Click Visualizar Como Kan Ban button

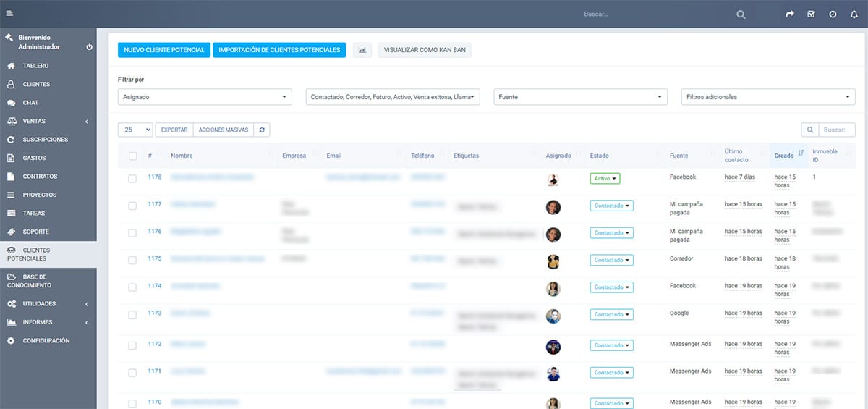click(x=426, y=50)
